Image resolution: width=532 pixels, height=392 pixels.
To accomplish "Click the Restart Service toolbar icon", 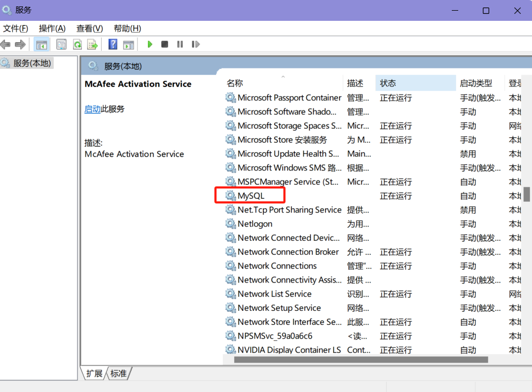I will pyautogui.click(x=196, y=44).
